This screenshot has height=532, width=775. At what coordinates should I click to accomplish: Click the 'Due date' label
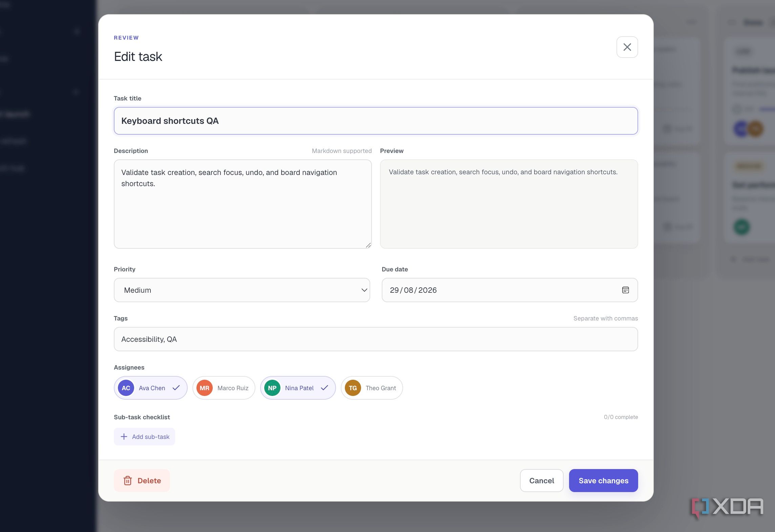[395, 269]
